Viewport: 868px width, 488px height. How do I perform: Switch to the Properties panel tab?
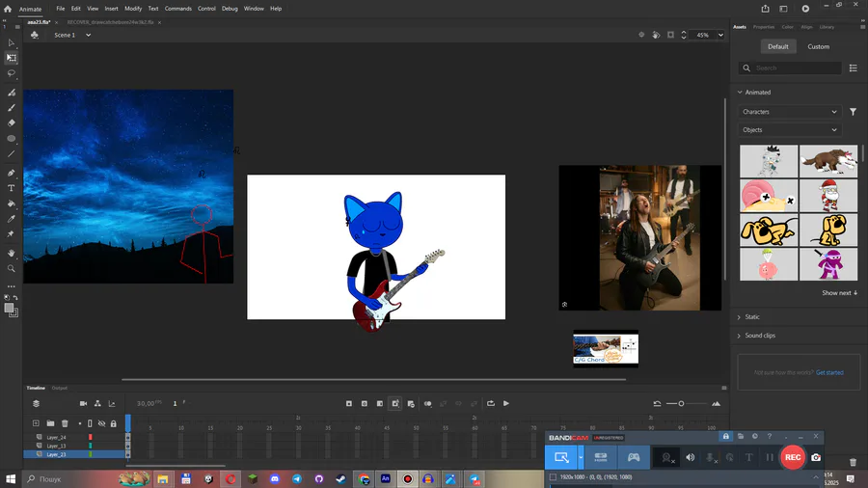click(x=764, y=27)
